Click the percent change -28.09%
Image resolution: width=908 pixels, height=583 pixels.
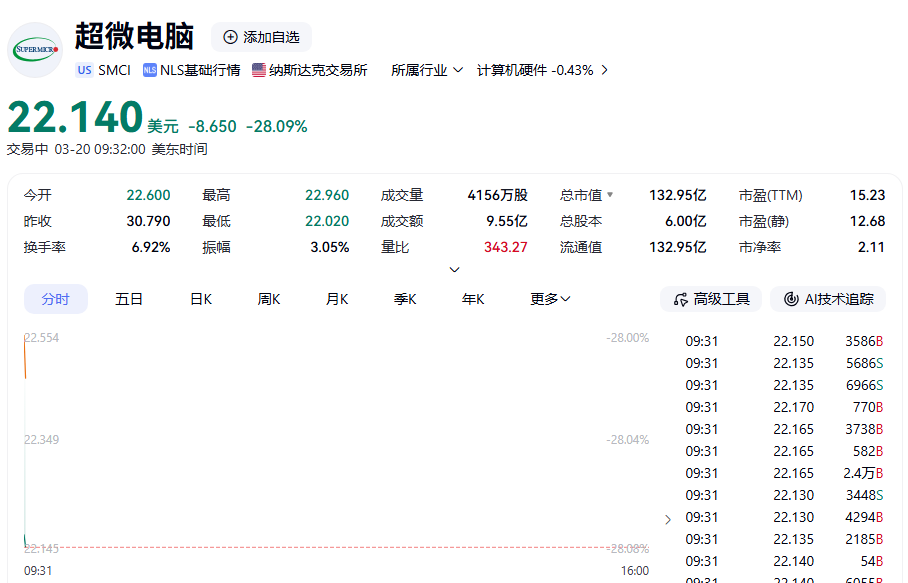coord(277,126)
